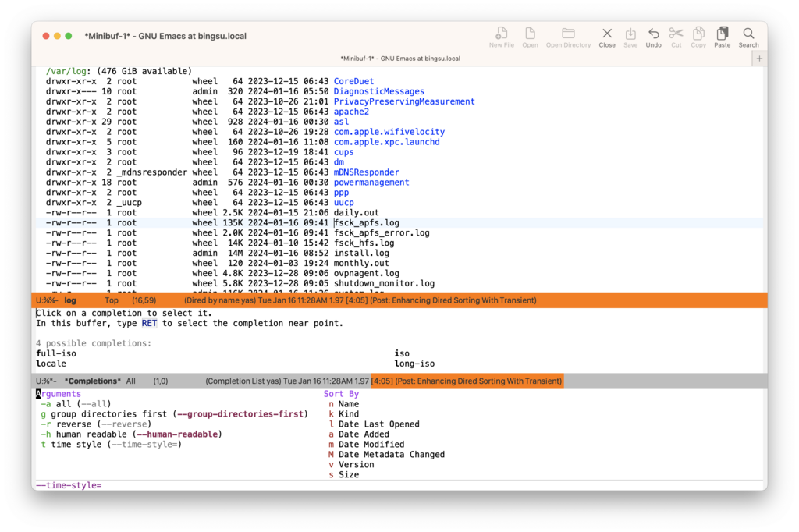Click the fsck_apfs_error.log file entry

[x=382, y=233]
